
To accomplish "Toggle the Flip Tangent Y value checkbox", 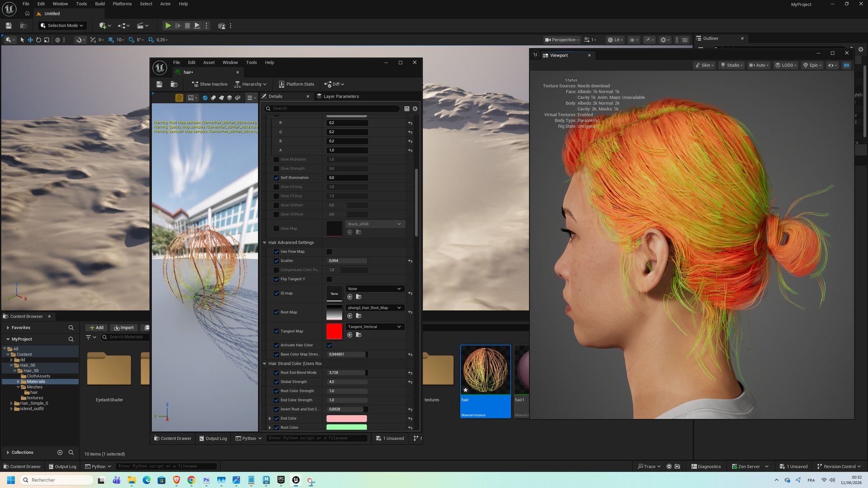I will pyautogui.click(x=329, y=279).
